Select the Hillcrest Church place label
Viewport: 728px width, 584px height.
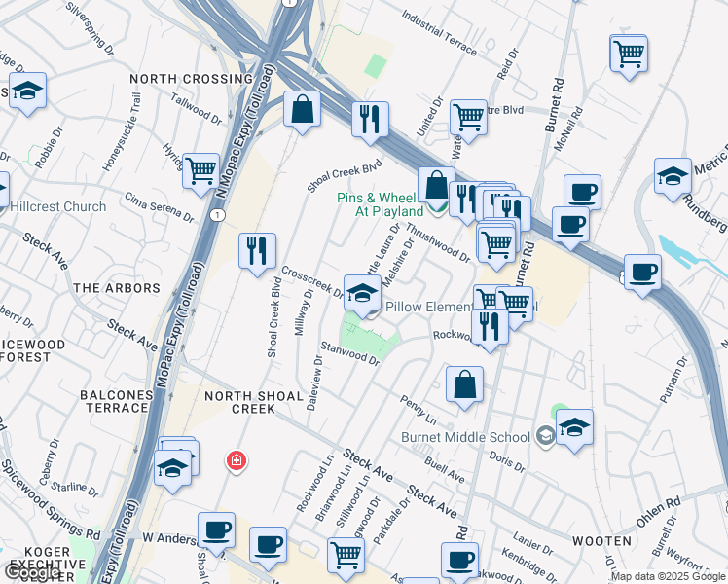[x=58, y=206]
